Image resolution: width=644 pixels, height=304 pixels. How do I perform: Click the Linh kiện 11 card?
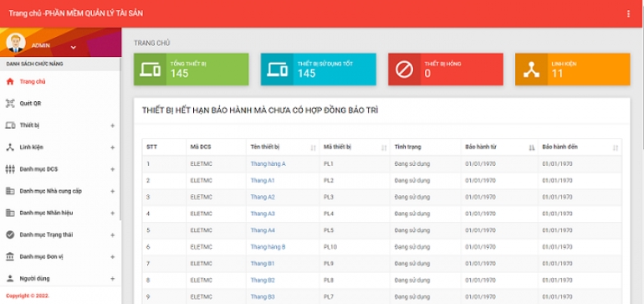click(x=573, y=70)
